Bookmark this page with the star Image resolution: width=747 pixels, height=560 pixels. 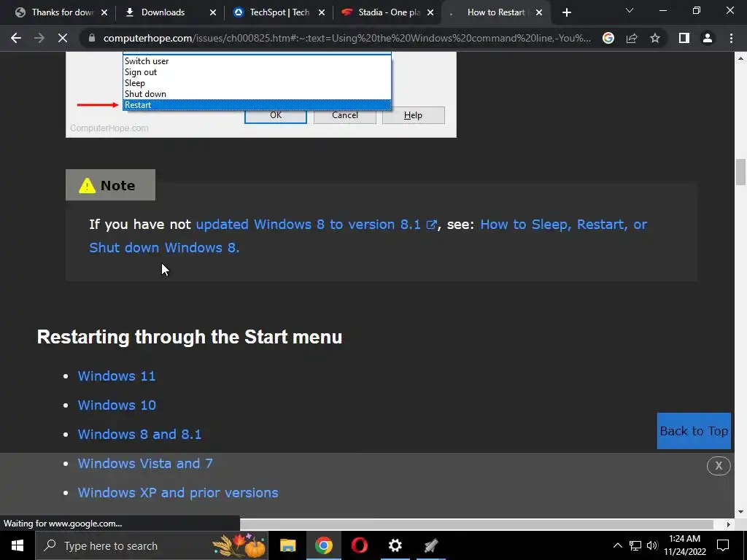tap(655, 38)
